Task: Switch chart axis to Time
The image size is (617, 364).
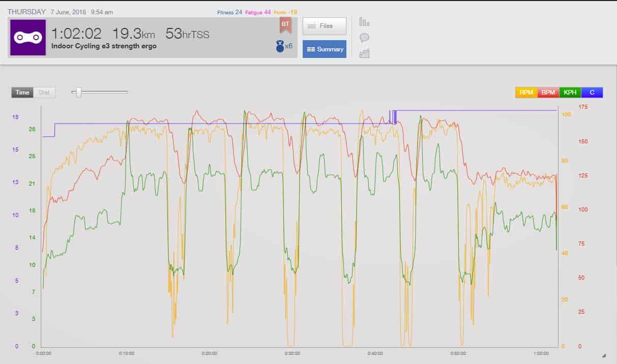Action: tap(22, 93)
